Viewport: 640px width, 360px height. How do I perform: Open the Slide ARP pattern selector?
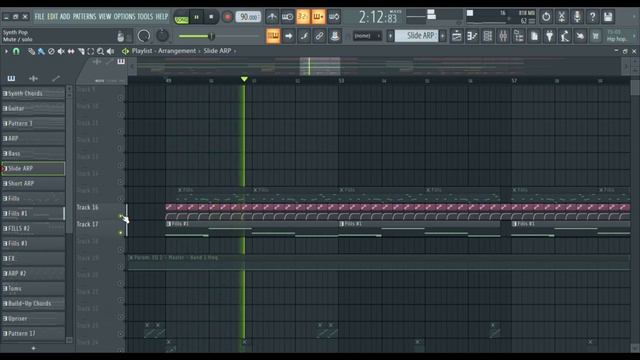[416, 36]
